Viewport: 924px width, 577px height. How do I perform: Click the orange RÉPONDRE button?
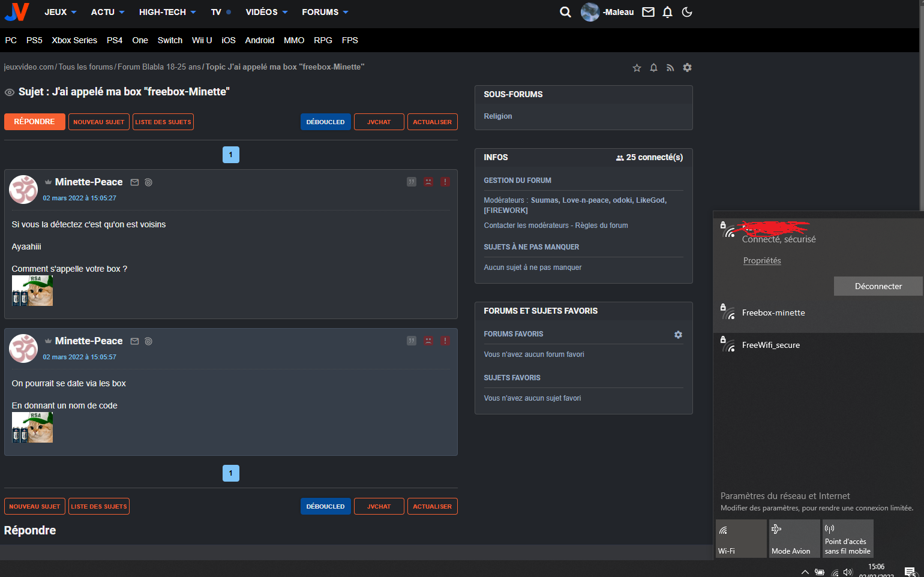pyautogui.click(x=35, y=122)
